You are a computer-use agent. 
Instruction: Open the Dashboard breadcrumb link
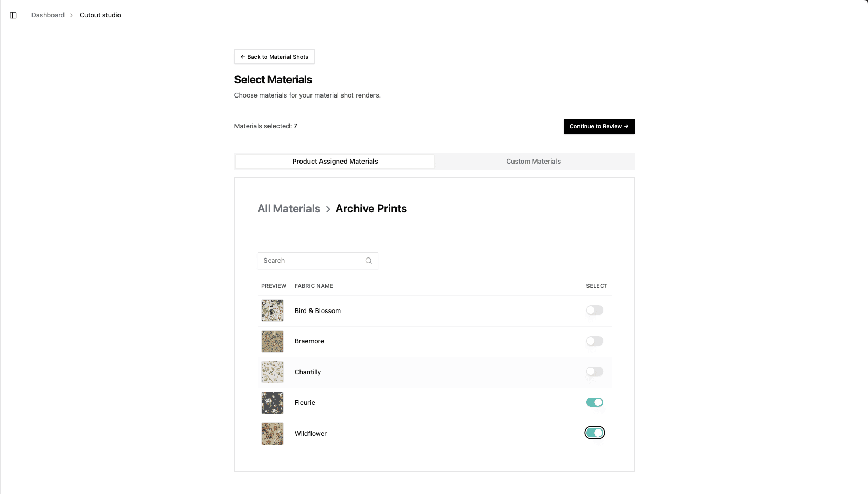48,15
